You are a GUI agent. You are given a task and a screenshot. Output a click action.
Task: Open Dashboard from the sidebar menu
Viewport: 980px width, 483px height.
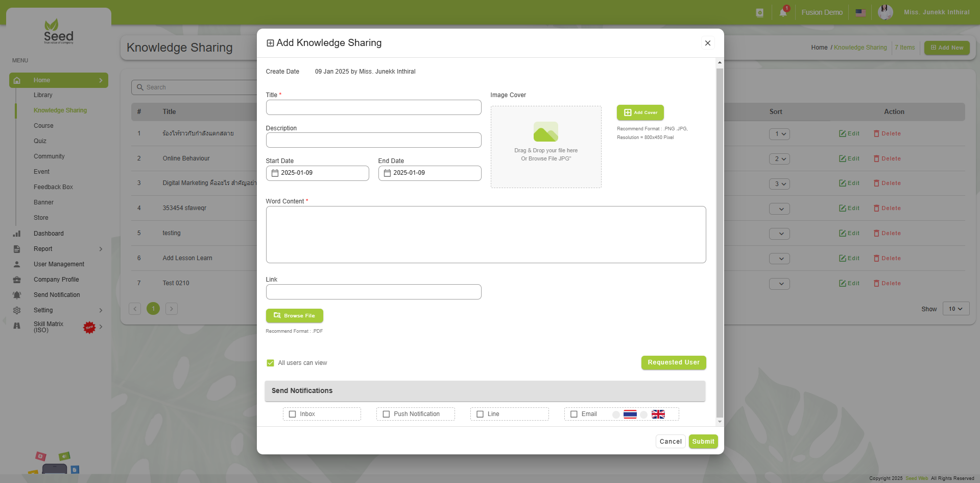(x=49, y=234)
